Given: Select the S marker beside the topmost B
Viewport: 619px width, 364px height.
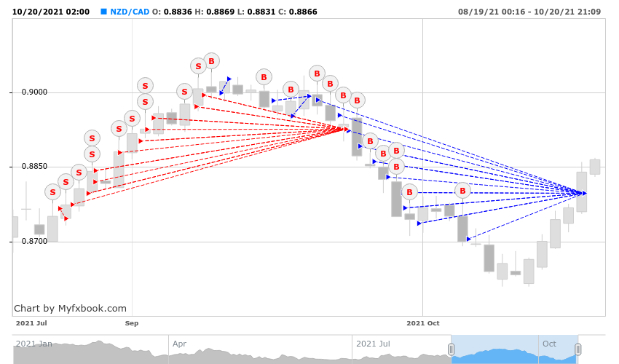Looking at the screenshot, I should [x=198, y=66].
